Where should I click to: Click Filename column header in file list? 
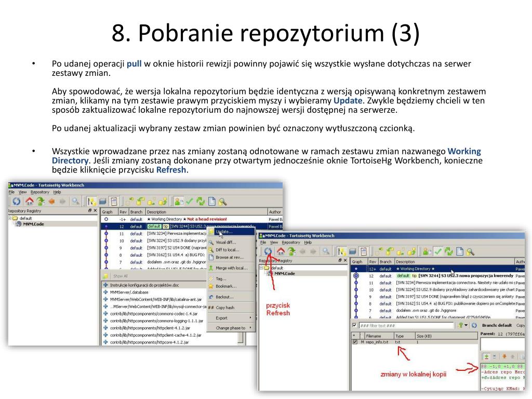coord(379,336)
